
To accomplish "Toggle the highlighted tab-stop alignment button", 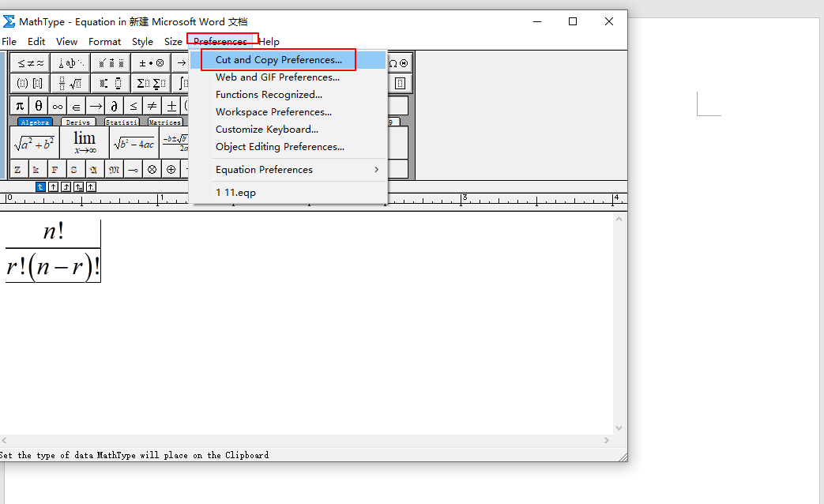I will pos(40,186).
